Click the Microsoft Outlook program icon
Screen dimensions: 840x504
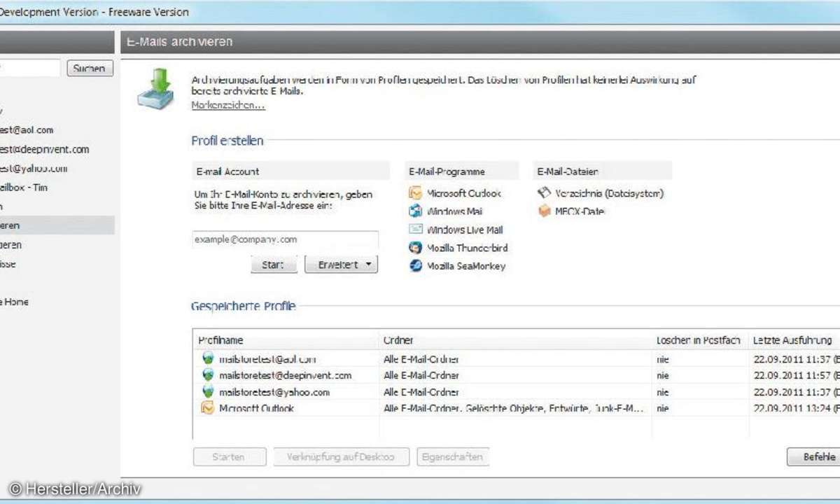coord(416,193)
